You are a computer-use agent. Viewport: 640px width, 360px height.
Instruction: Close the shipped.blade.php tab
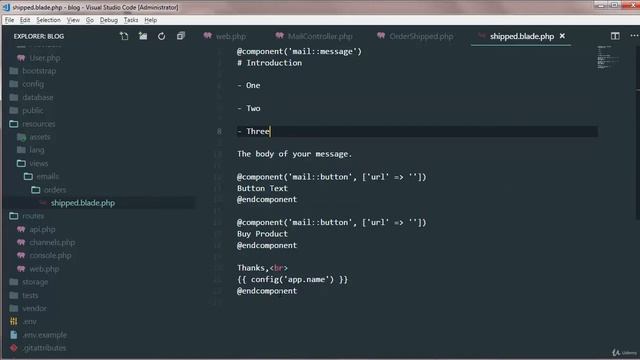[x=562, y=36]
